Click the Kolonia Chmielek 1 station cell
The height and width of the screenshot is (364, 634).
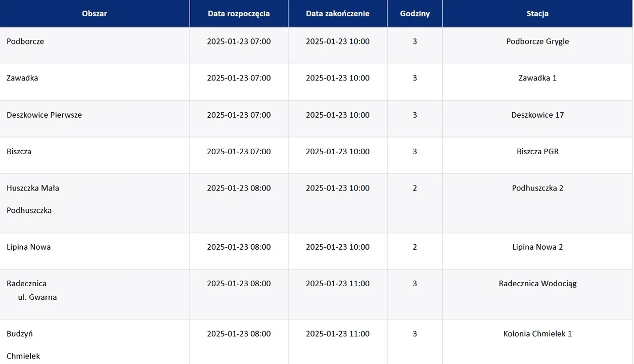coord(537,334)
